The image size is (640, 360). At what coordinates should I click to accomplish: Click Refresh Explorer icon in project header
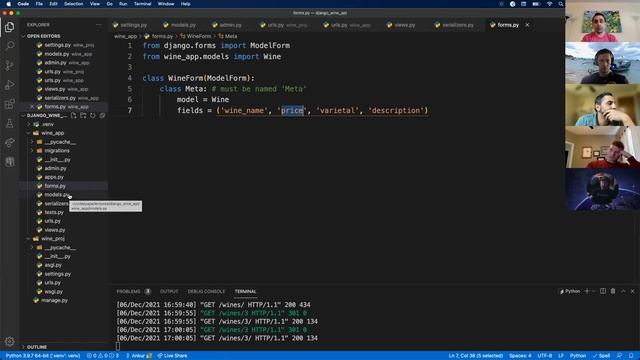(93, 116)
